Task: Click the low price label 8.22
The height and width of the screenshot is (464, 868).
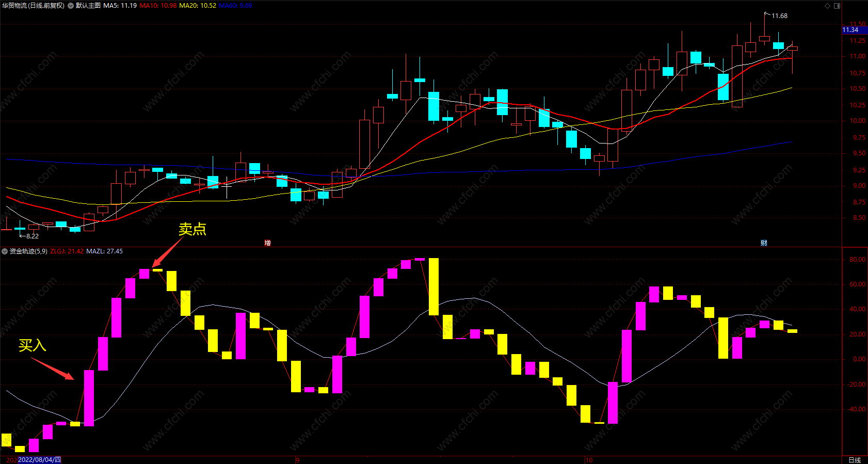Action: pos(33,236)
